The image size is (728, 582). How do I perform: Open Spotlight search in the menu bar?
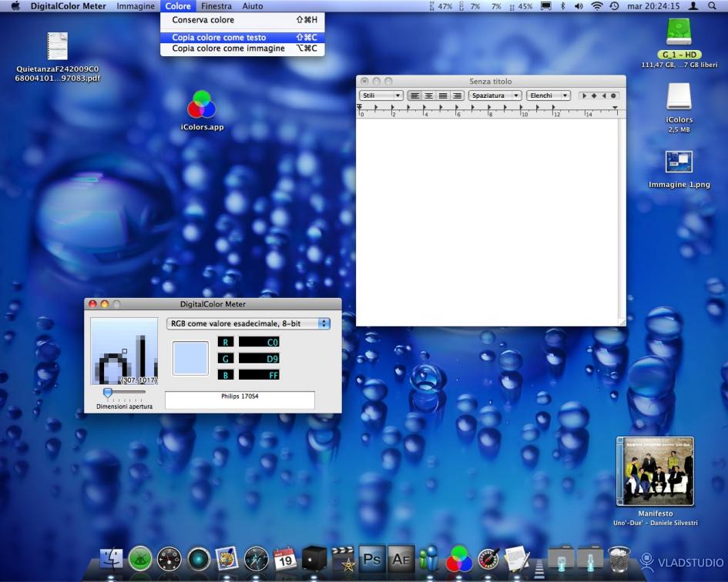point(712,6)
